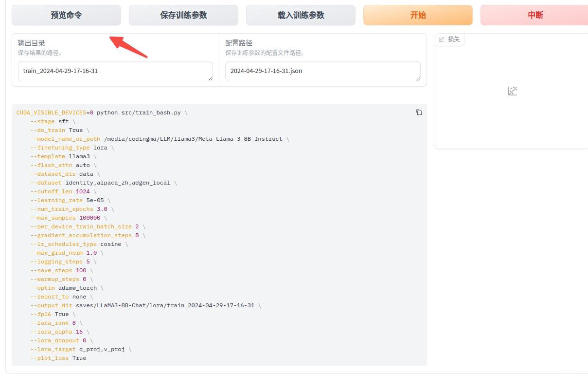Screen dimensions: 588x374
Task: Click the --cutoff_len 1024 line
Action: (x=63, y=191)
